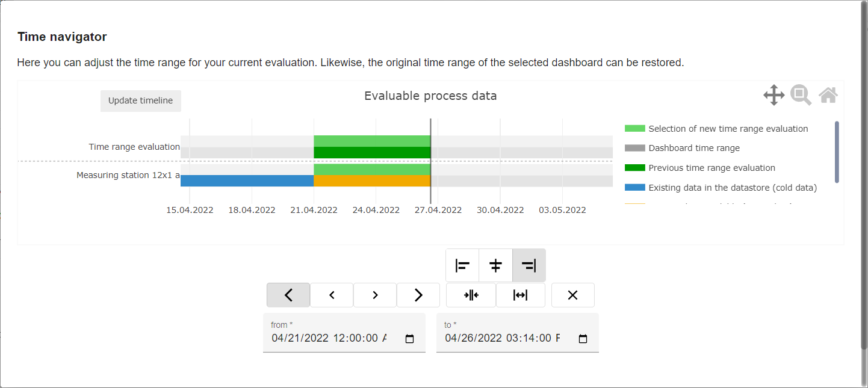Select the center-align anchor toggle
The image size is (868, 388).
(495, 265)
